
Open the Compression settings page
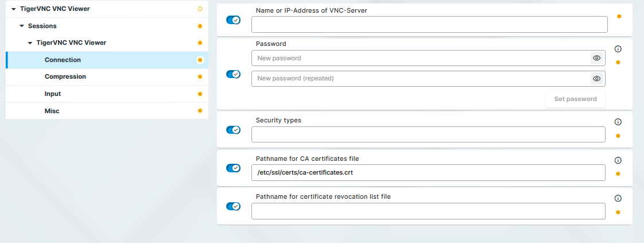point(65,77)
